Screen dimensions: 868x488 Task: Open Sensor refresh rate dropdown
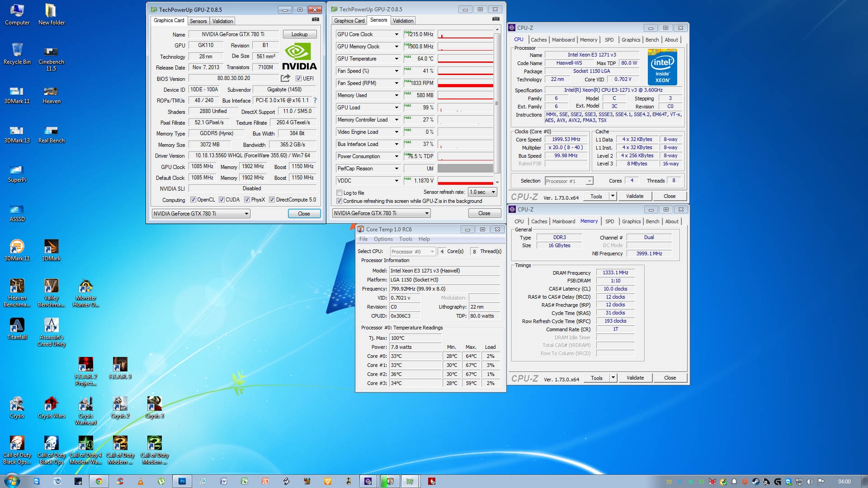482,192
